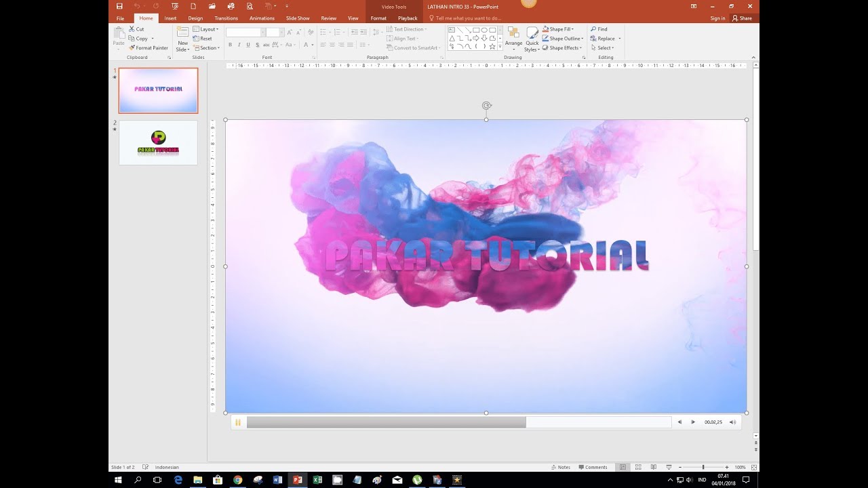Toggle Underline formatting
Image resolution: width=868 pixels, height=488 pixels.
point(248,45)
